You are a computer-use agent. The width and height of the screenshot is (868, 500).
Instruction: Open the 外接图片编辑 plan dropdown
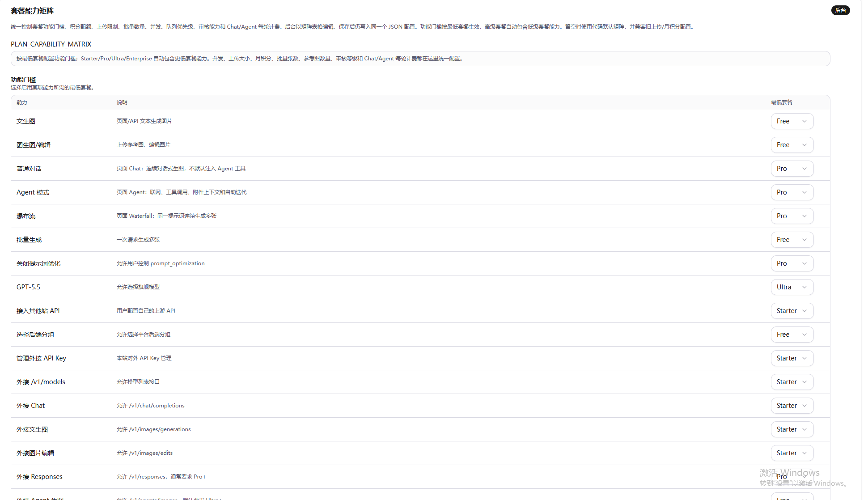(792, 453)
